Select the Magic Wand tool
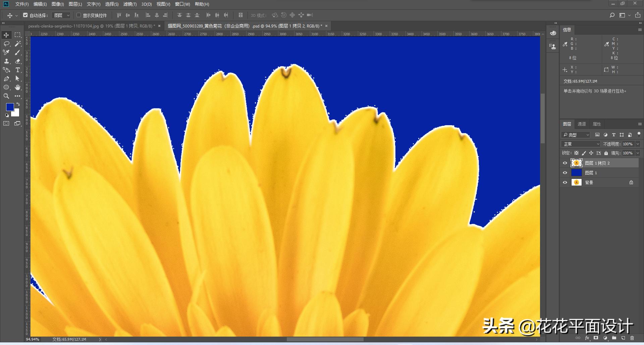This screenshot has height=345, width=644. 18,44
